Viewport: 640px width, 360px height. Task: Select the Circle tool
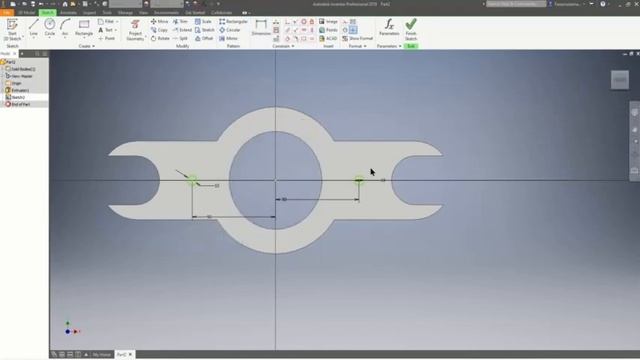pos(50,27)
